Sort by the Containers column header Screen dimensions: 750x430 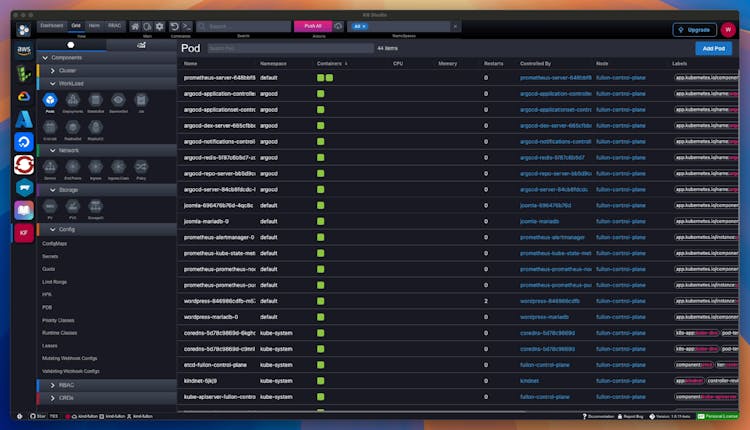330,64
